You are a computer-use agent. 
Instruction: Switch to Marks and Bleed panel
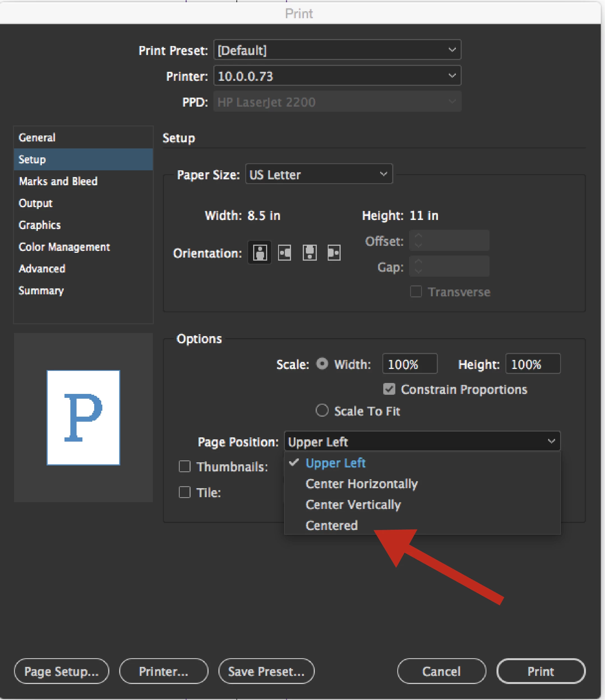click(x=58, y=182)
